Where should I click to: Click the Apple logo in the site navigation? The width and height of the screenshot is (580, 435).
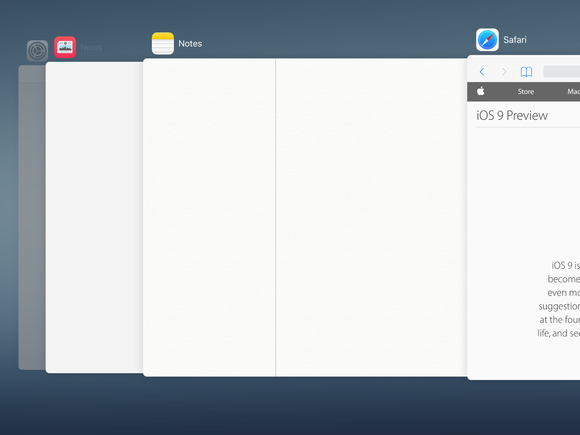click(x=480, y=91)
